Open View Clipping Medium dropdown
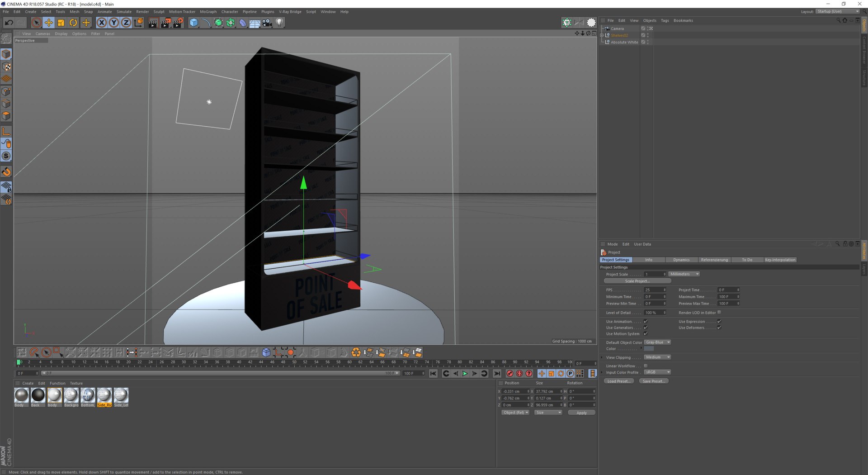Screen dimensions: 868x475 pyautogui.click(x=657, y=357)
